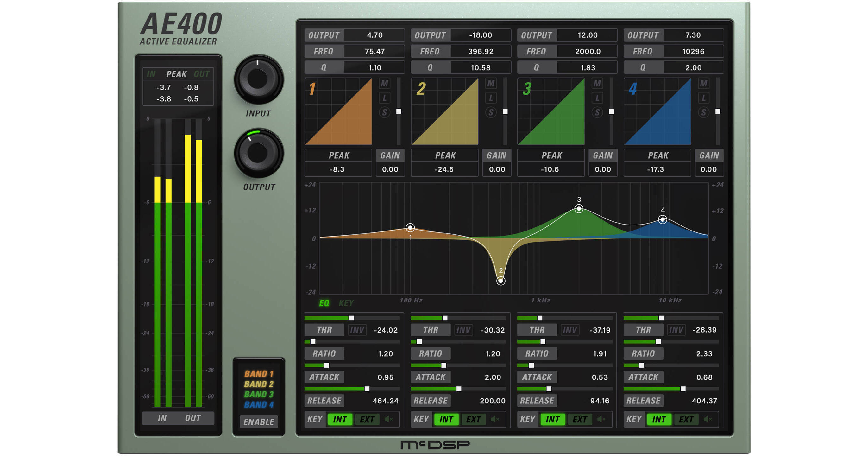Toggle INV on band 3 threshold
The width and height of the screenshot is (868, 456).
tap(570, 330)
